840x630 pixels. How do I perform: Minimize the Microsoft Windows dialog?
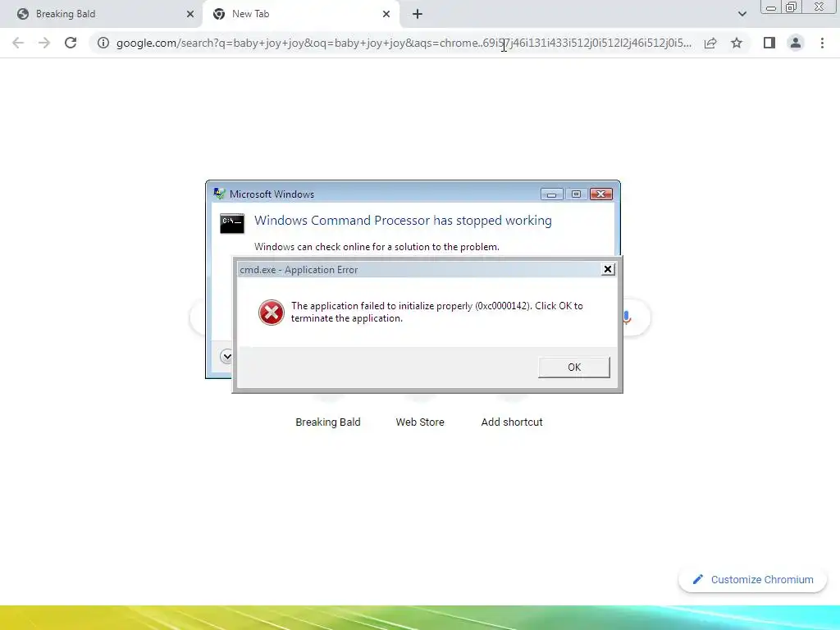tap(551, 194)
